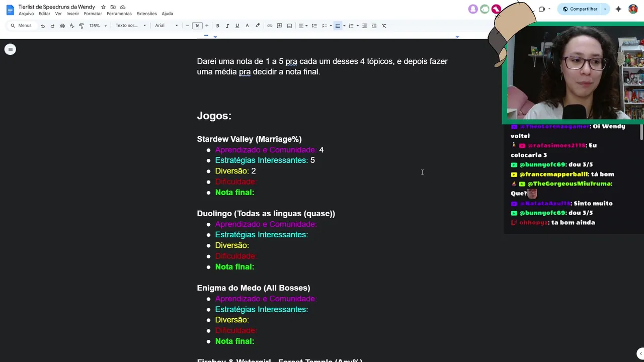Click the decrease indent icon
The height and width of the screenshot is (362, 644).
pos(364,26)
